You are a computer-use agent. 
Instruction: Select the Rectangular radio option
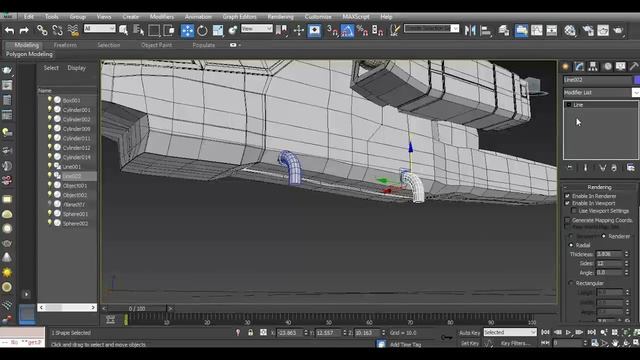571,283
